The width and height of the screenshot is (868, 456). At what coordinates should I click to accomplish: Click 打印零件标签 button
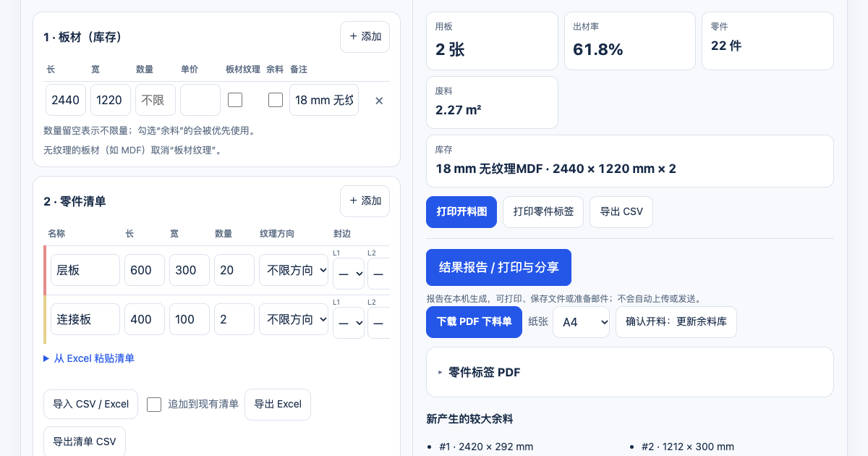pyautogui.click(x=543, y=212)
